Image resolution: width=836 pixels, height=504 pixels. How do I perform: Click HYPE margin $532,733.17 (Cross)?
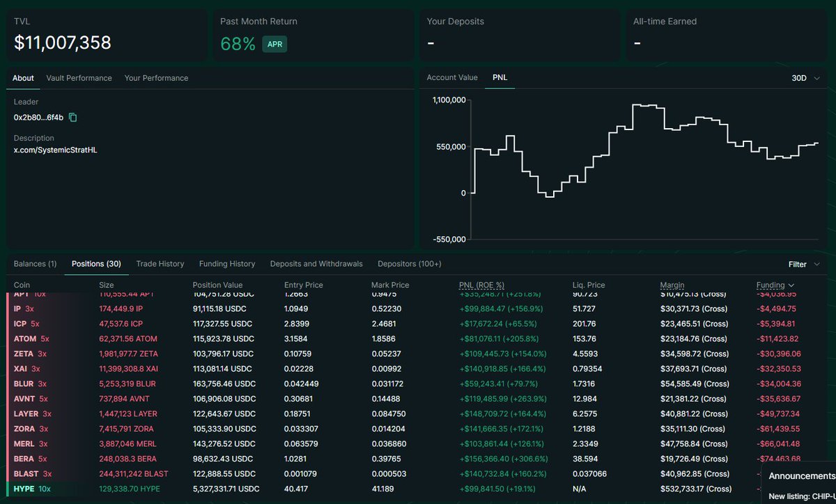coord(696,489)
